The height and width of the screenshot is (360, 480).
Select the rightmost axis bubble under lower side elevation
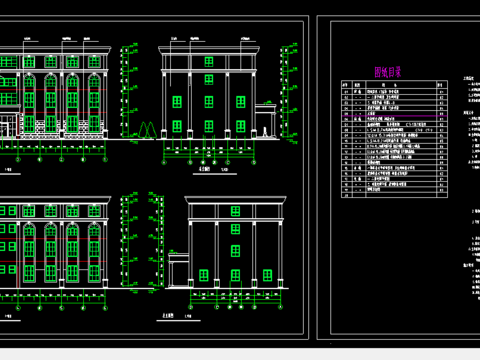coord(281,307)
